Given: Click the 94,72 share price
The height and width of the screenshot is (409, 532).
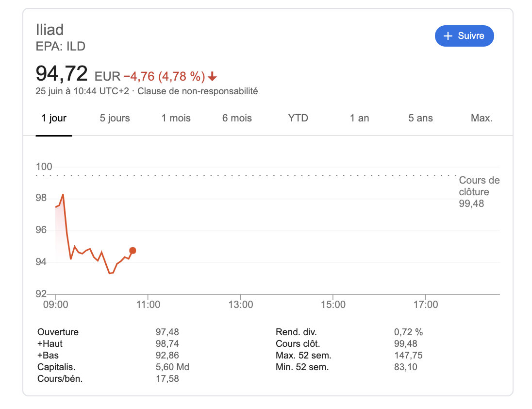Looking at the screenshot, I should coord(62,73).
